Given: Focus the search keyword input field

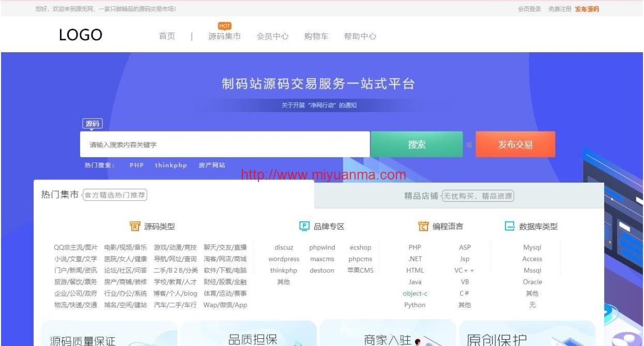Looking at the screenshot, I should click(x=225, y=144).
